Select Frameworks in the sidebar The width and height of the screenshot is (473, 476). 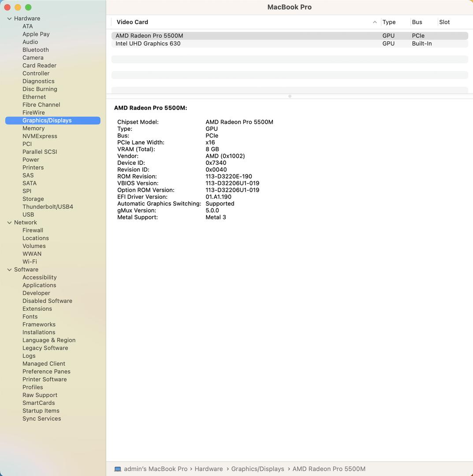coord(39,324)
